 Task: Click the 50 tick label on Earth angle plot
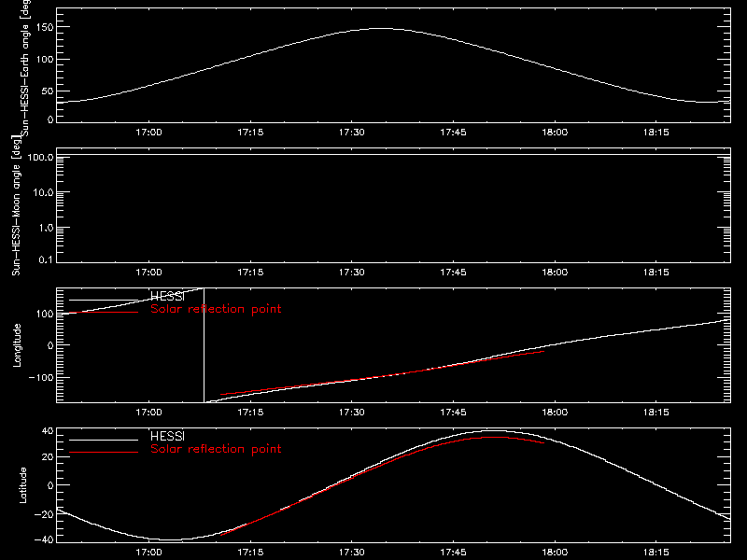tap(48, 91)
